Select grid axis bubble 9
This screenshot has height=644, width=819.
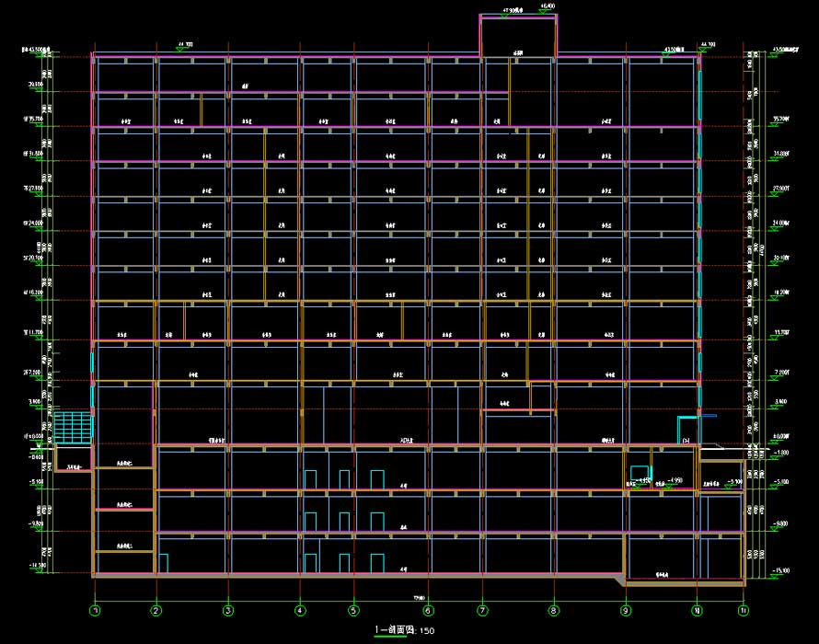626,610
